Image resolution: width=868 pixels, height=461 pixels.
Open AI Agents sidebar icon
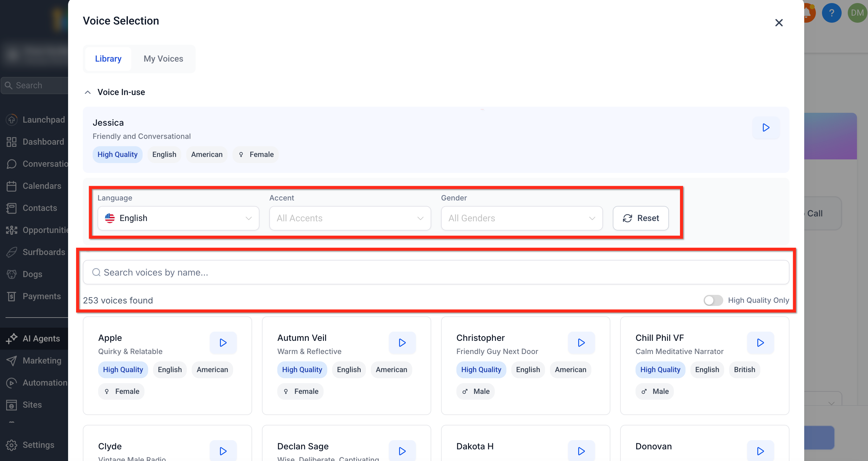11,338
